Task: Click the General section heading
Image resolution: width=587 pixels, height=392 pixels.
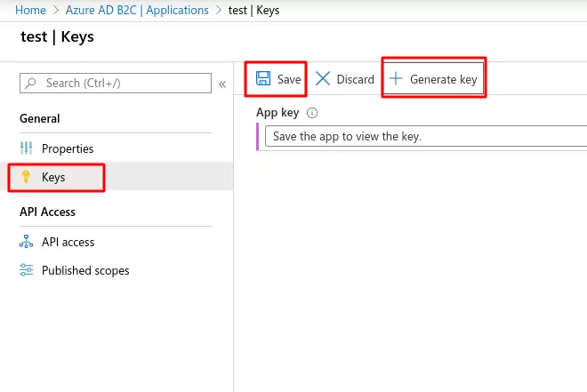Action: (x=40, y=118)
